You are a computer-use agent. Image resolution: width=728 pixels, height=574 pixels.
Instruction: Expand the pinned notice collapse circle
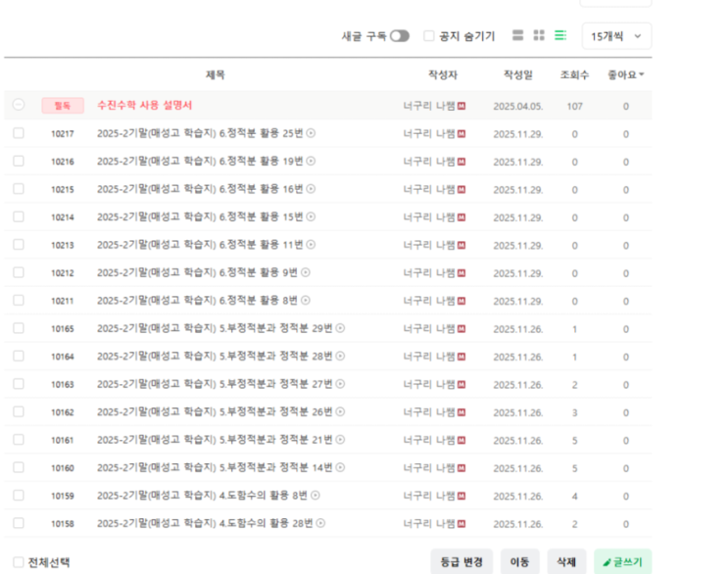click(x=19, y=106)
